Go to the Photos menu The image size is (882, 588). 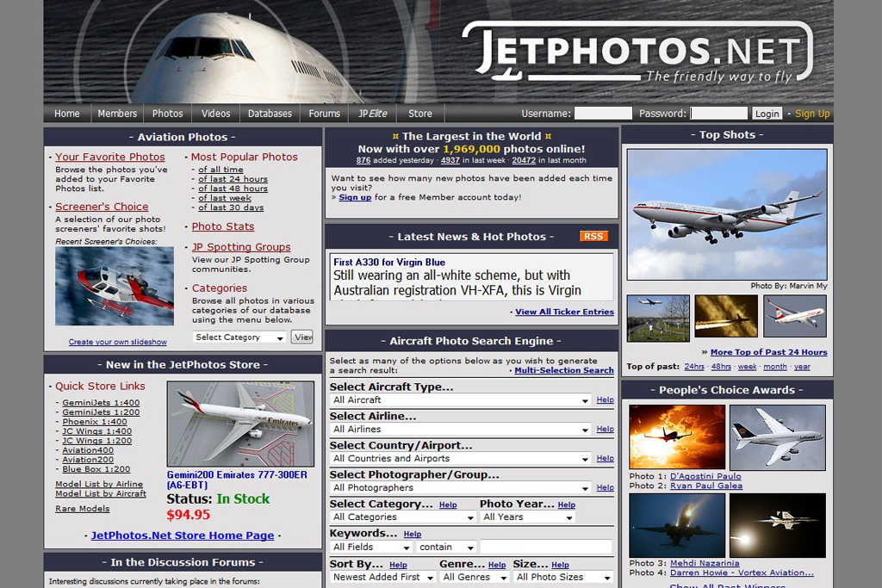[168, 114]
